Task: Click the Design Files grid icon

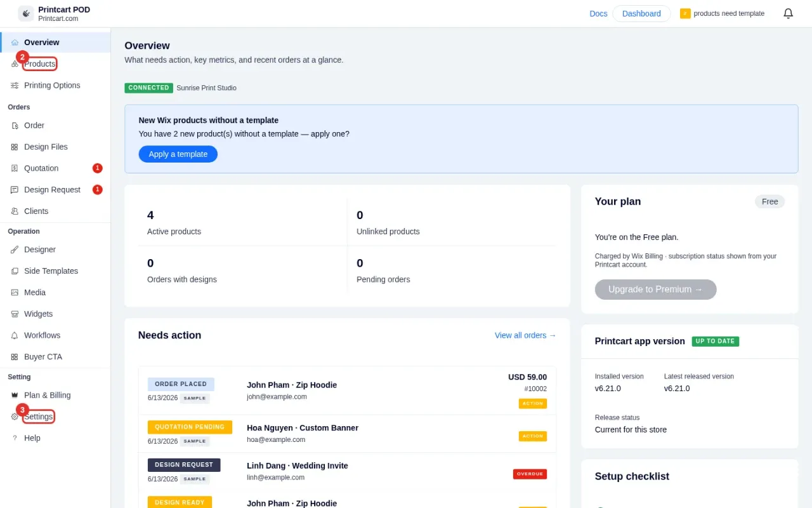Action: tap(15, 147)
